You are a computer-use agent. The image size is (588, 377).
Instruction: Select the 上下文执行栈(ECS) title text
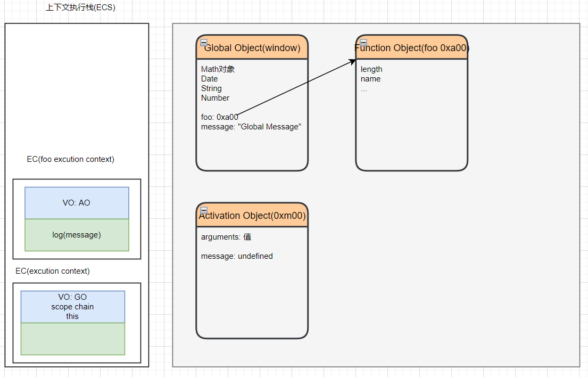tap(80, 8)
